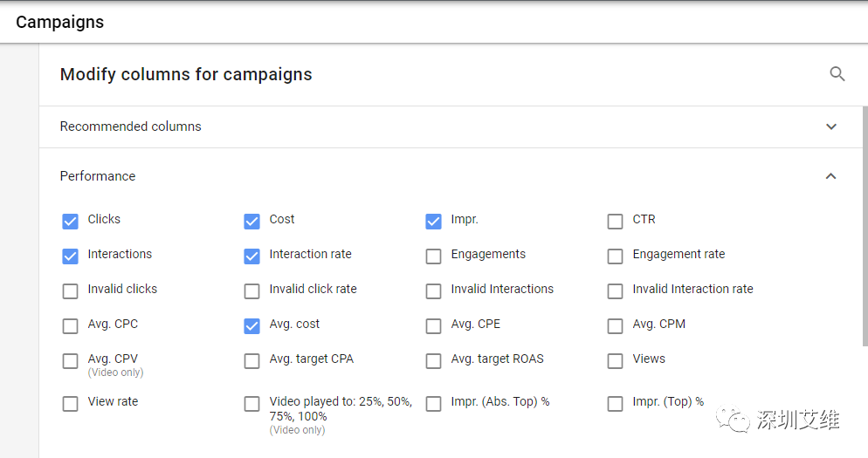Collapse the Performance section
The width and height of the screenshot is (868, 458).
[830, 176]
